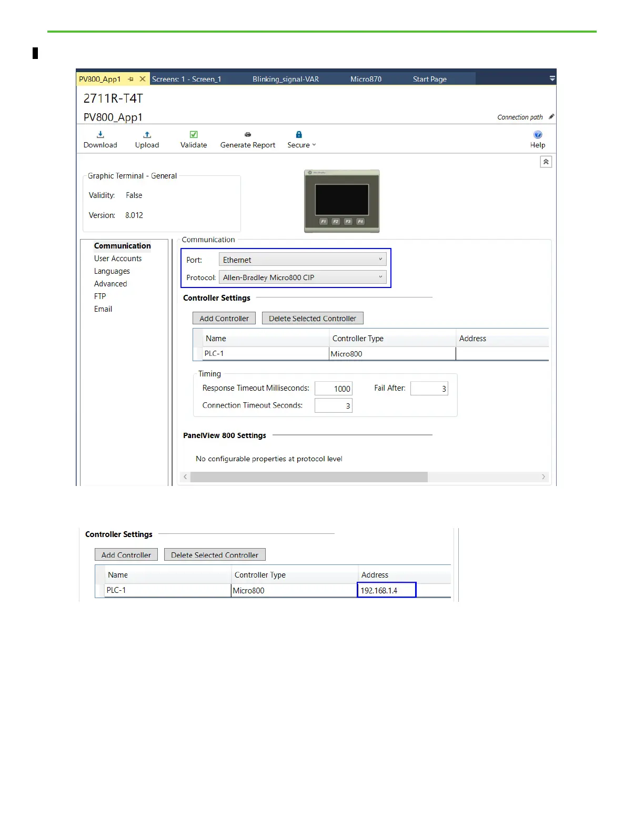Click lower Delete Selected Controller button

click(215, 555)
